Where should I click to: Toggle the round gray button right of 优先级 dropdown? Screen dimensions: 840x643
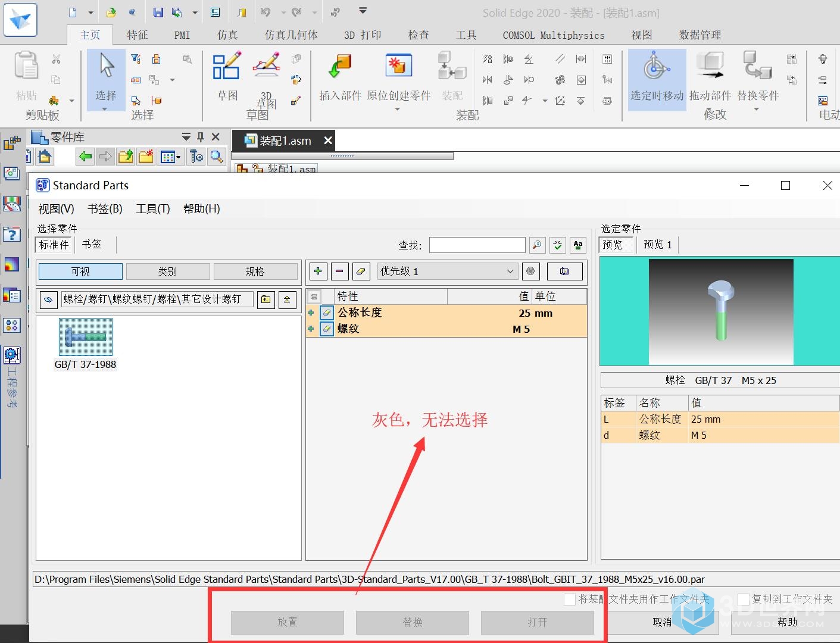[530, 271]
